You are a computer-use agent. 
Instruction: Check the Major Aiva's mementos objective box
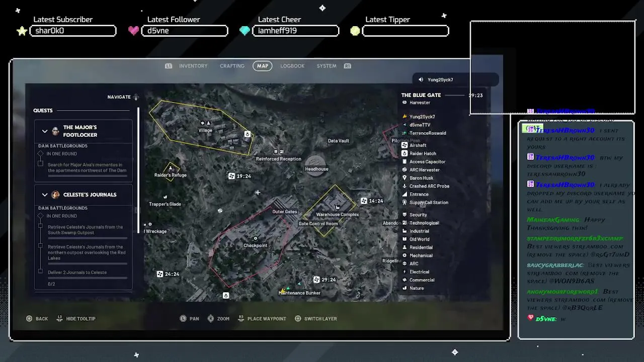[41, 163]
